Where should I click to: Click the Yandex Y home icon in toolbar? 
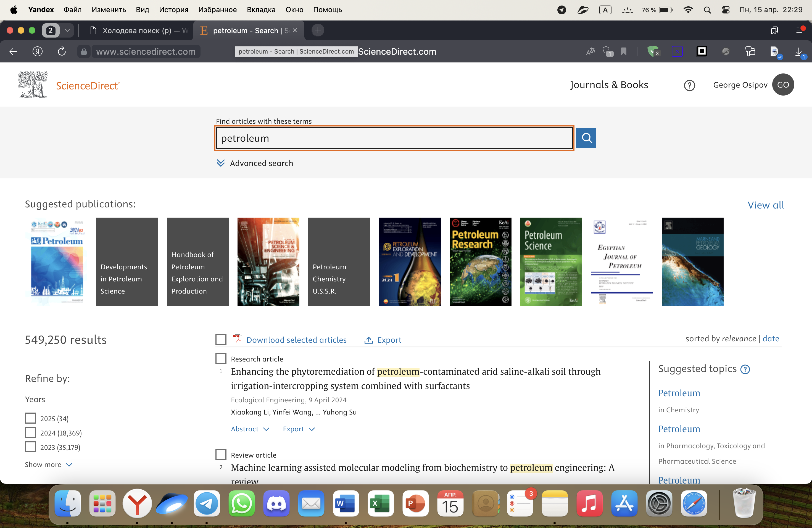pyautogui.click(x=37, y=52)
